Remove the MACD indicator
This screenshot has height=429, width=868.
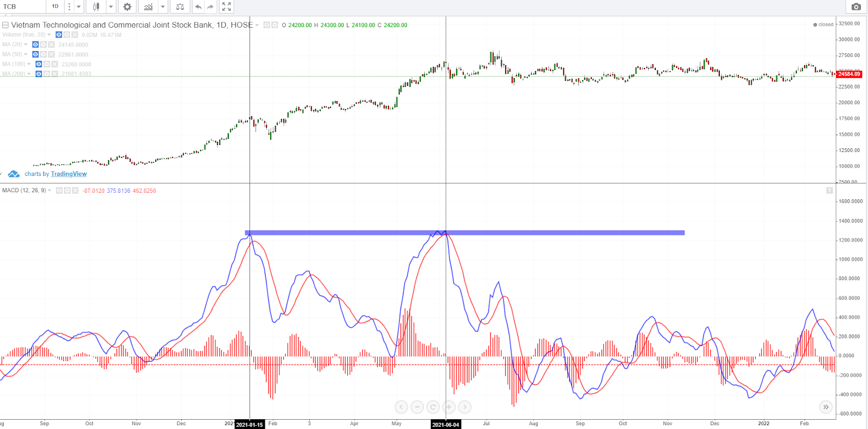(75, 191)
